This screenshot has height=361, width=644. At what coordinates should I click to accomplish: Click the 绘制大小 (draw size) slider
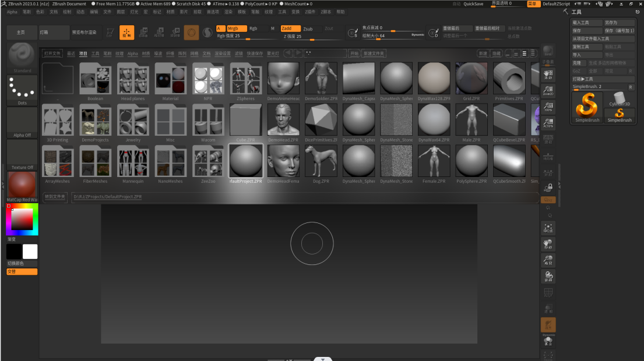(392, 36)
